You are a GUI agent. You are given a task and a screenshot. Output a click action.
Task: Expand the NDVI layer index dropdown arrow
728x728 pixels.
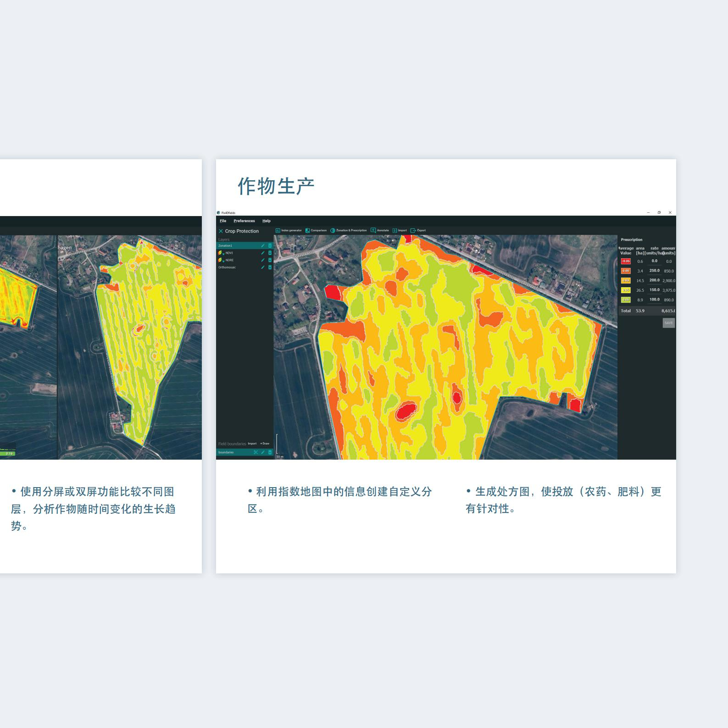223,254
